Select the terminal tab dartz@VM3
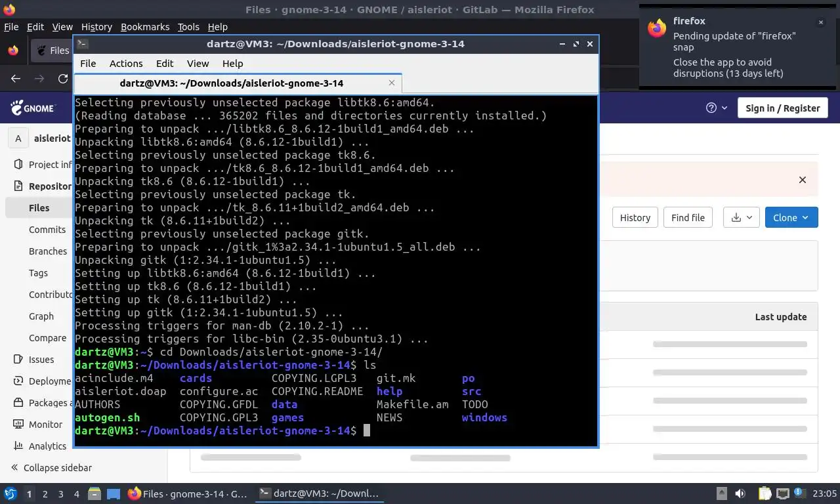 238,83
